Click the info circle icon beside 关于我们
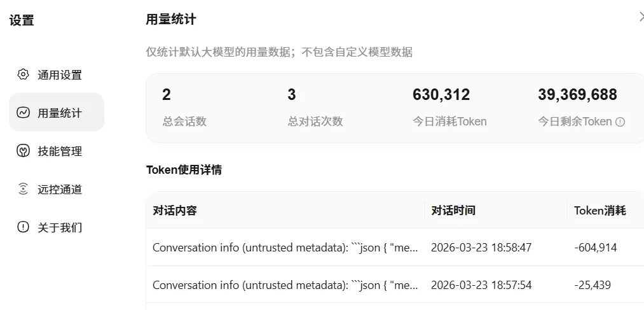This screenshot has height=310, width=644. point(23,227)
